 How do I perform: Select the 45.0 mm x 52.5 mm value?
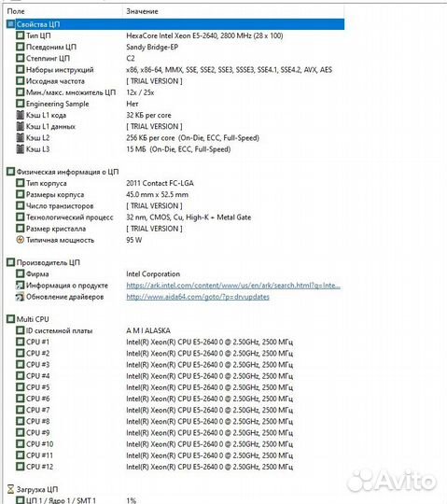point(157,194)
